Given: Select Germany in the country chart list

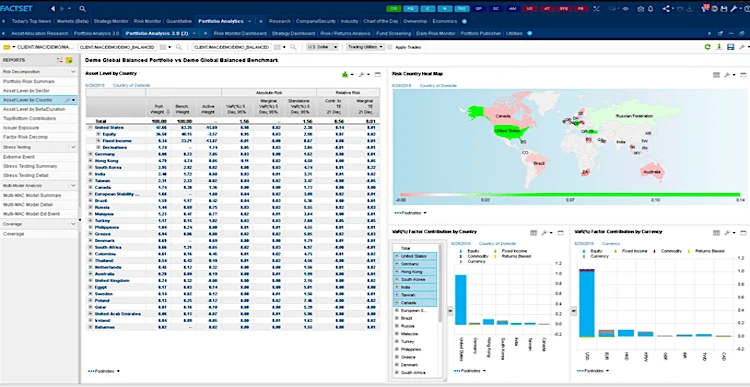Looking at the screenshot, I should (415, 264).
